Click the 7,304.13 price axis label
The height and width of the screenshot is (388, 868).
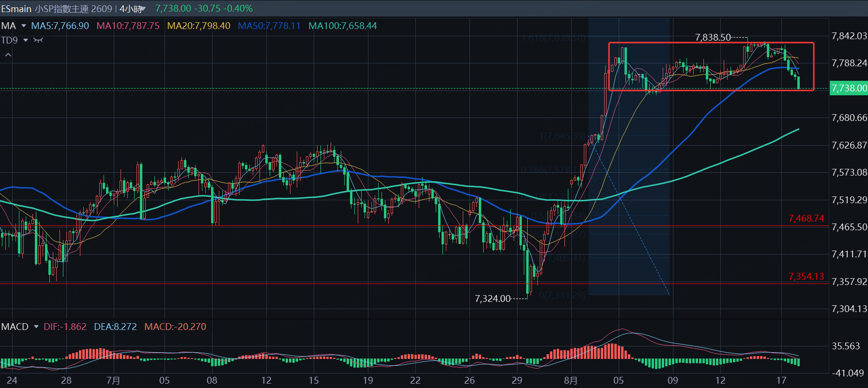(x=849, y=309)
